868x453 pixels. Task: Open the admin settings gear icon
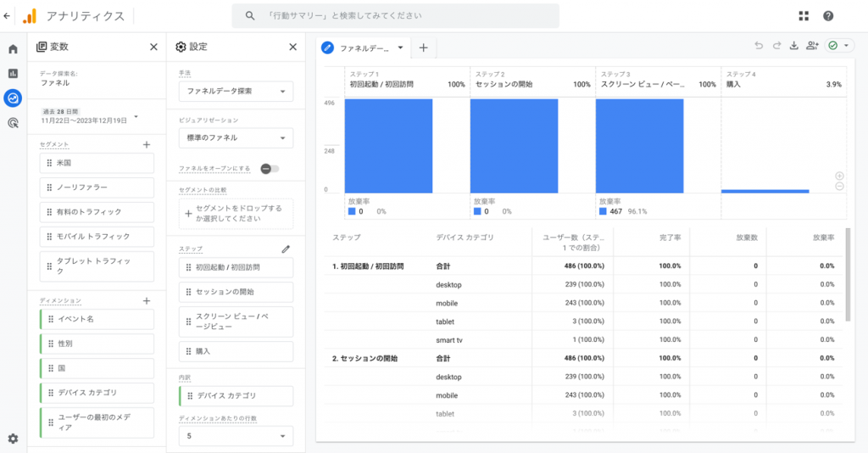13,439
